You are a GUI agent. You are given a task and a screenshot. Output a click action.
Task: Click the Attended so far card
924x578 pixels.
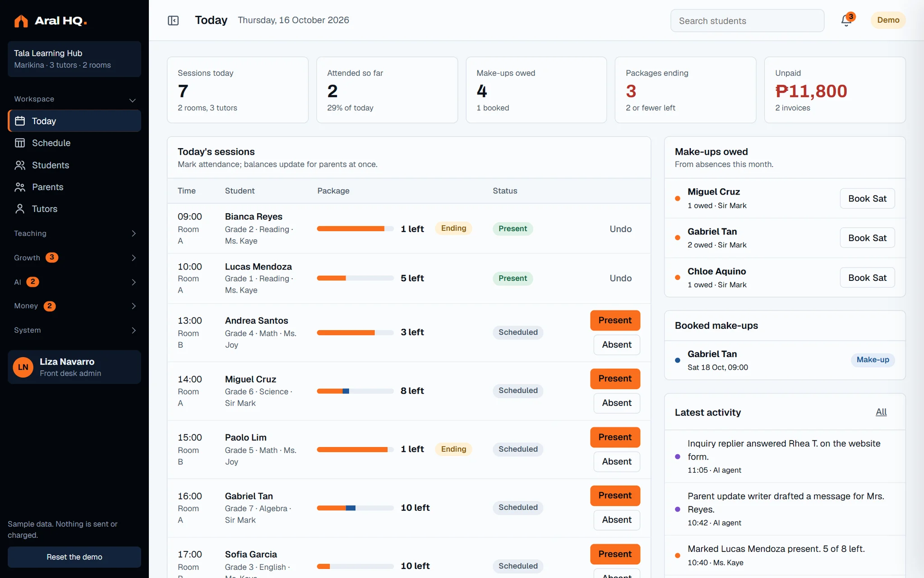[387, 90]
